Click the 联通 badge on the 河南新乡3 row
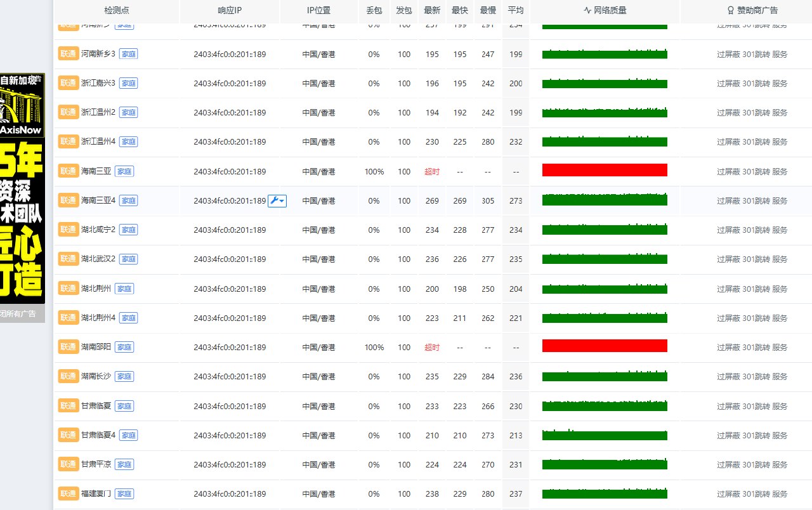812x510 pixels. click(x=69, y=54)
